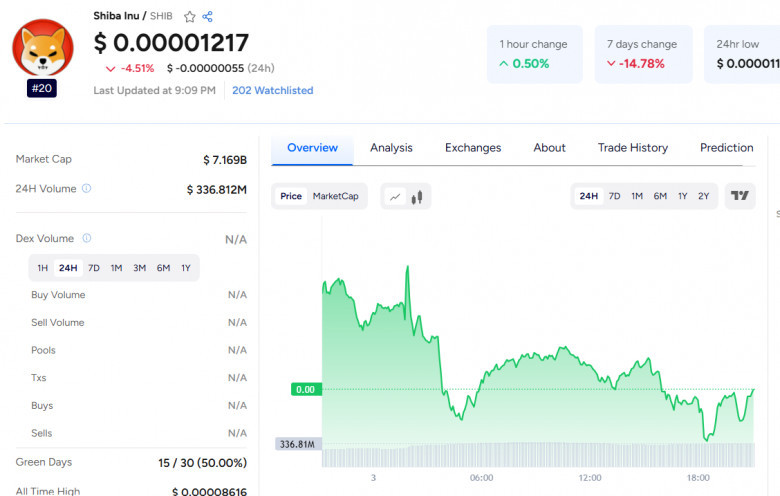The image size is (780, 496).
Task: Select 1Y Dex Volume period
Action: (186, 268)
